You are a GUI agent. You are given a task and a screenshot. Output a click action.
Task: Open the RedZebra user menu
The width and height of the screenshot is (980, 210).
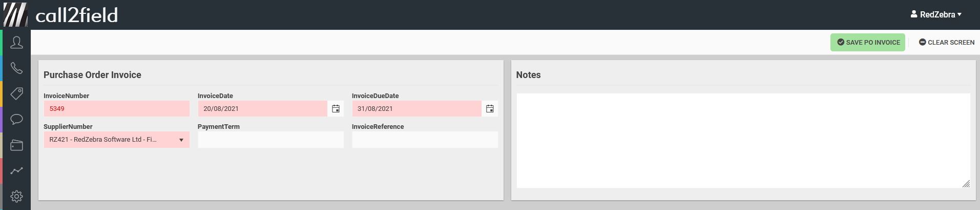(x=936, y=14)
